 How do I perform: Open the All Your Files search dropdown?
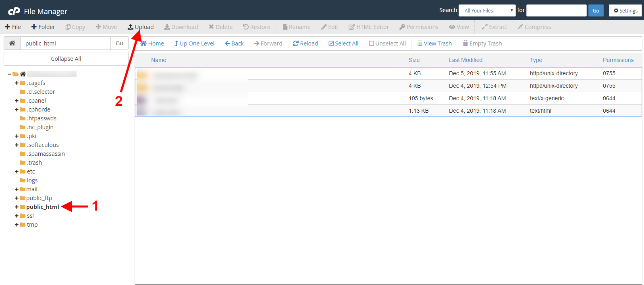[x=487, y=10]
